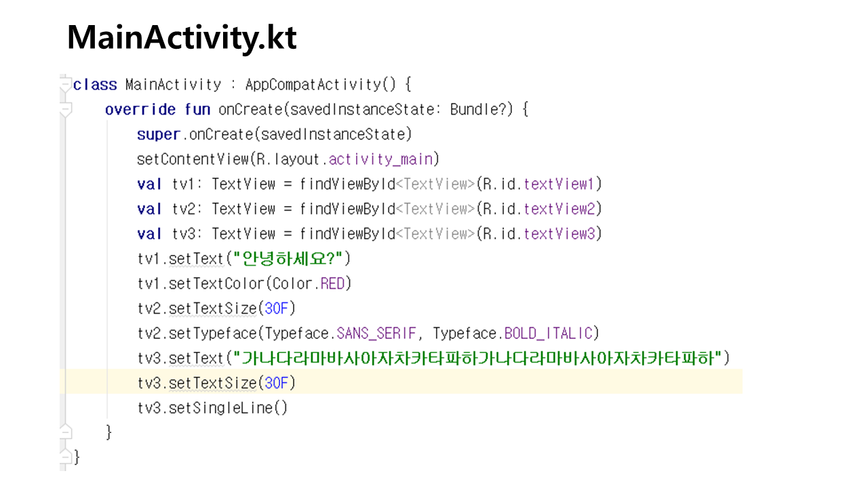Click the activity_main layout reference
This screenshot has height=488, width=868.
click(380, 159)
